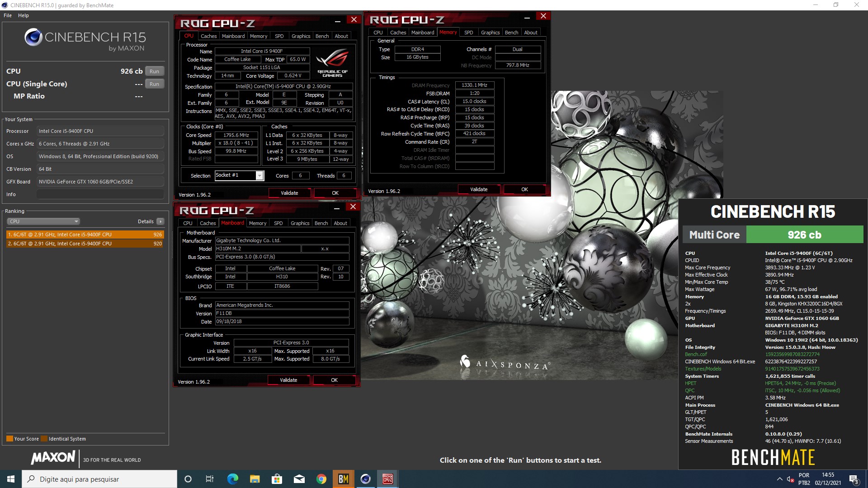
Task: Switch to BenchMate taskbar icon
Action: [x=343, y=479]
